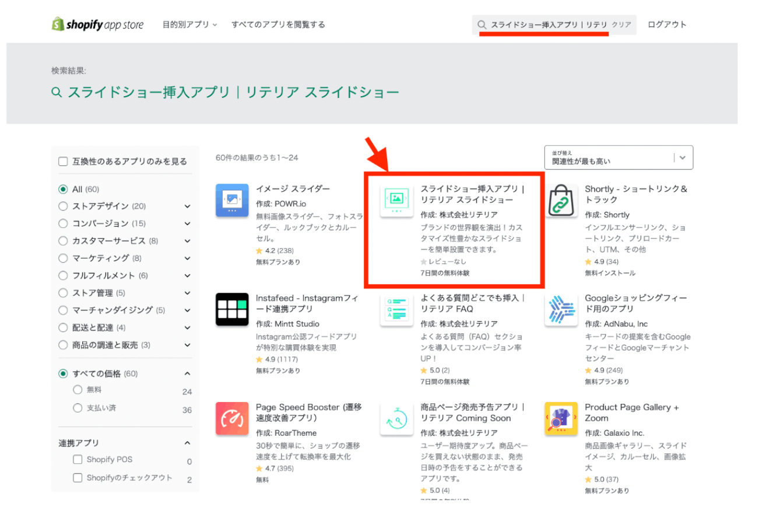
Task: Open the イメージ スライダー app title
Action: [293, 189]
